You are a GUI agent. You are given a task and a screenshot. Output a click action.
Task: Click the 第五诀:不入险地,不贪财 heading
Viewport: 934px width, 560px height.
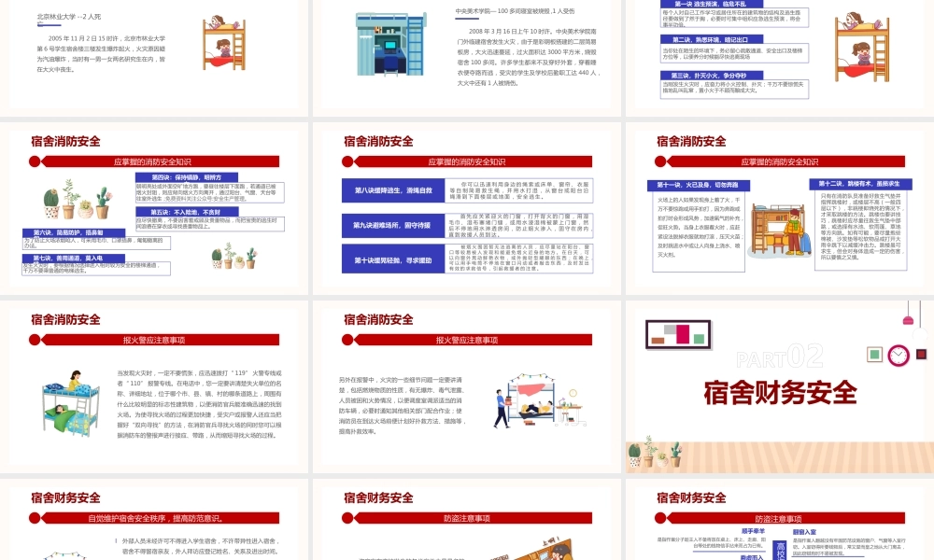click(187, 212)
